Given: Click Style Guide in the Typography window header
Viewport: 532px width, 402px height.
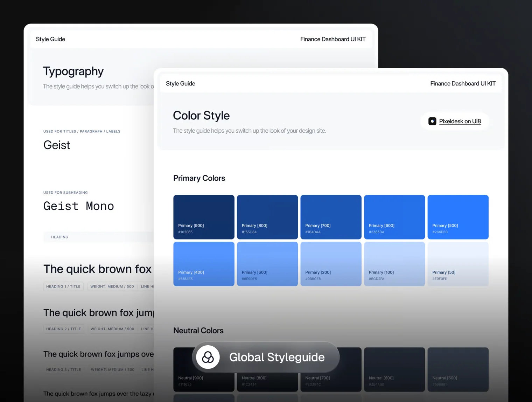Looking at the screenshot, I should 50,39.
